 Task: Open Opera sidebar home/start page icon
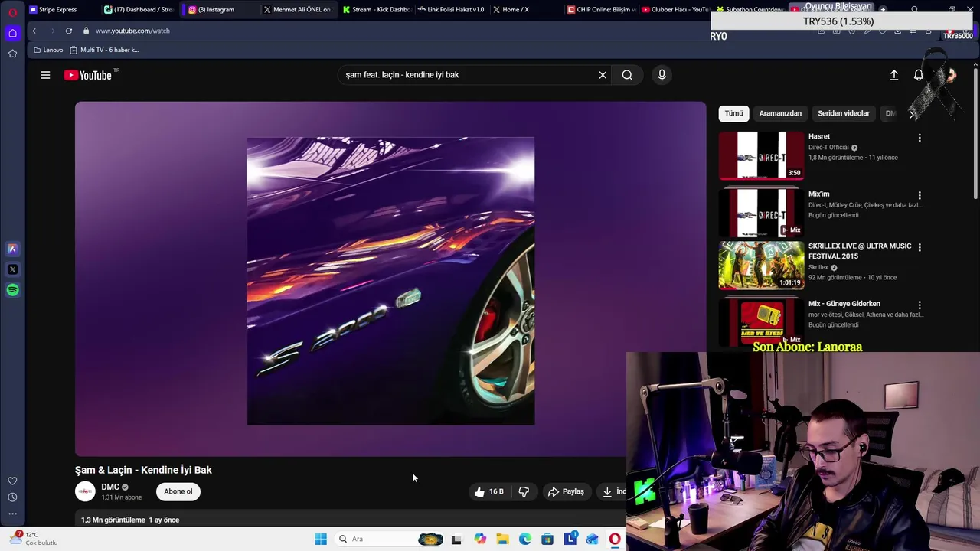pyautogui.click(x=12, y=33)
